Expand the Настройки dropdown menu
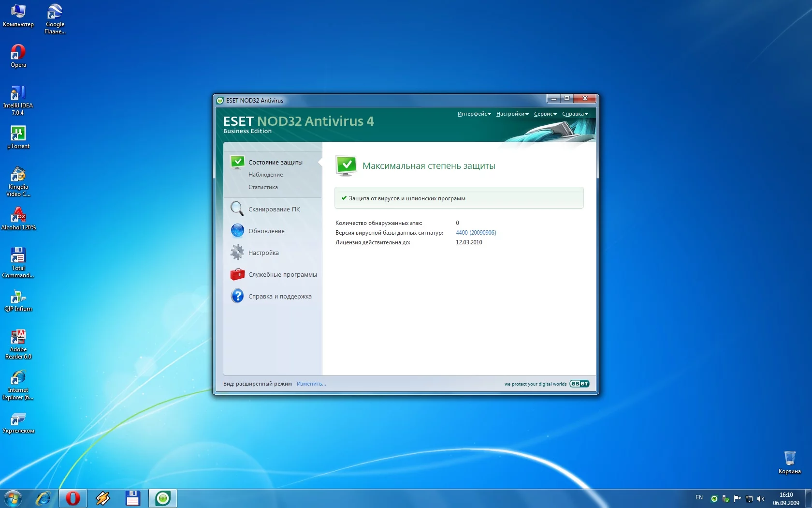812x508 pixels. pos(512,114)
